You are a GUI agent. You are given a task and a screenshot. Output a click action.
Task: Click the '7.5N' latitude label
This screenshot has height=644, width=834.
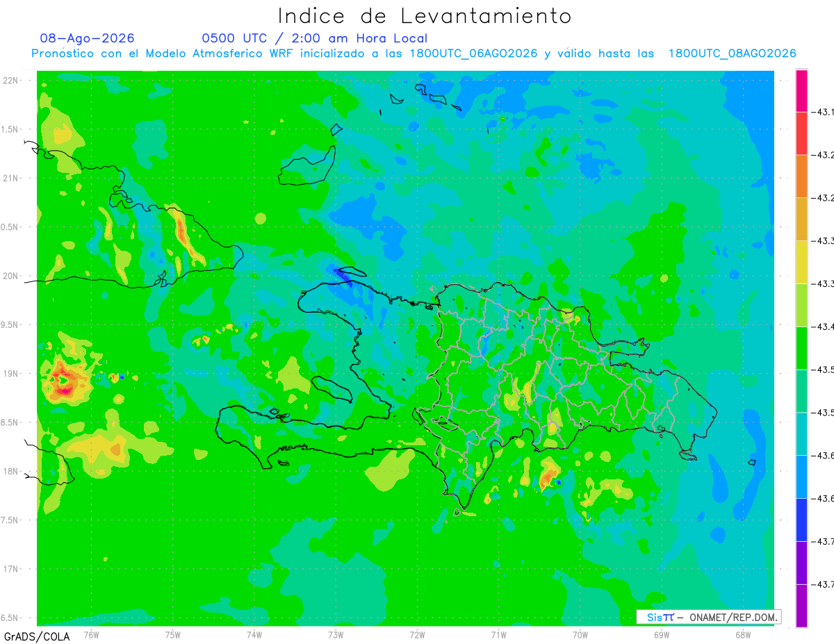point(10,520)
